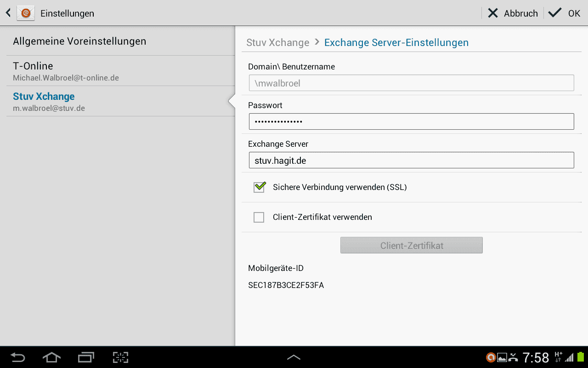Click the Exchange Server-Einstellungen heading
Image resolution: width=588 pixels, height=368 pixels.
pos(396,43)
